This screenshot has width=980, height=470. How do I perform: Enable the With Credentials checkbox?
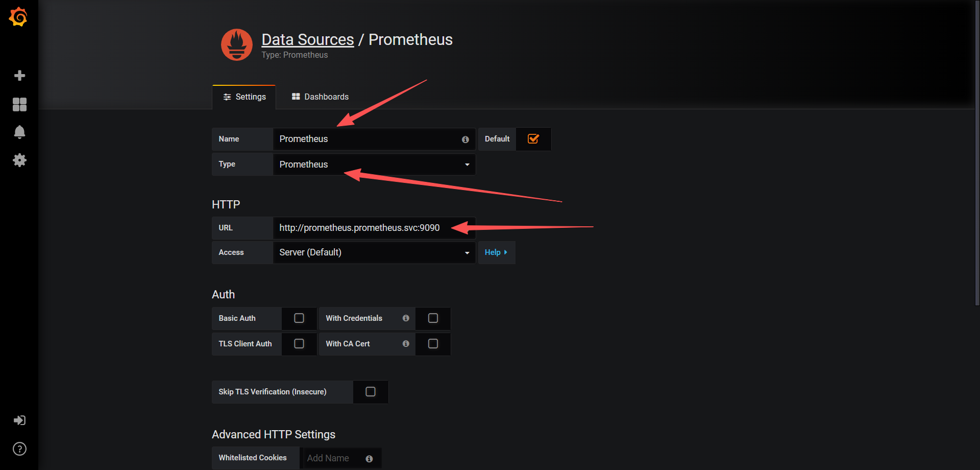[x=433, y=318]
